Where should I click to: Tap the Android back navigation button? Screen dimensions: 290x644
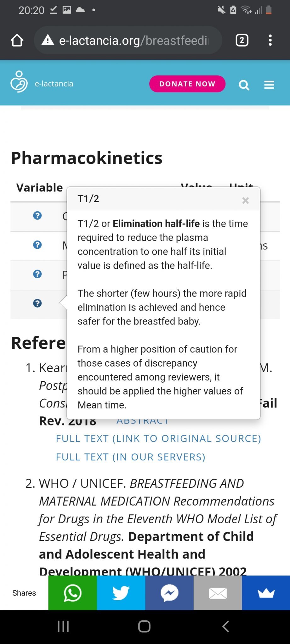point(225,626)
